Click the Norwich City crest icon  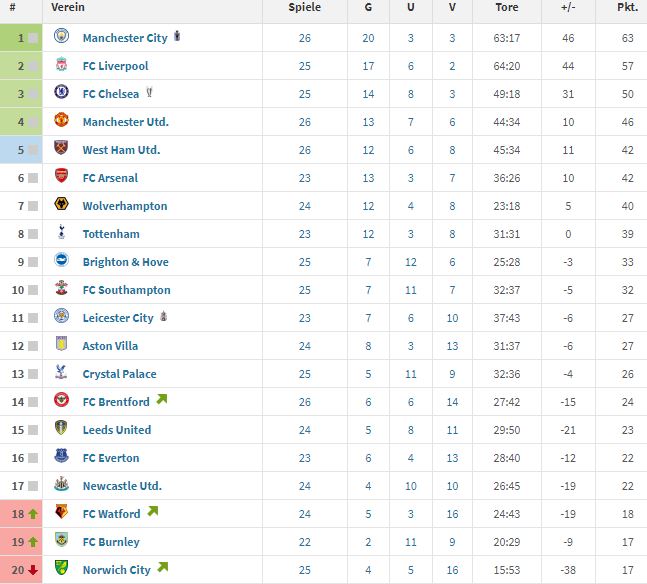tap(61, 568)
